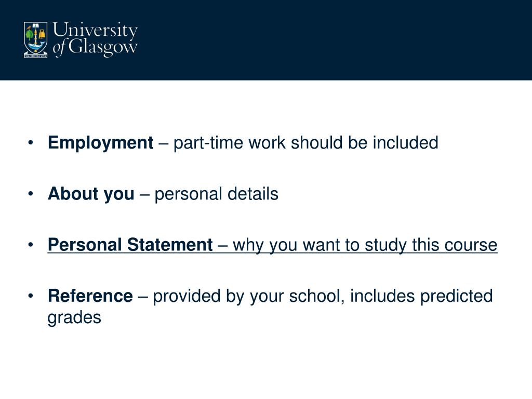
Task: Click the bold Employment heading
Action: click(x=100, y=143)
